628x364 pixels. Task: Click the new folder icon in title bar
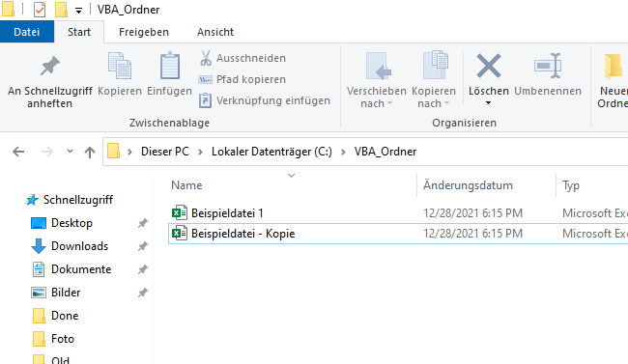pos(61,10)
